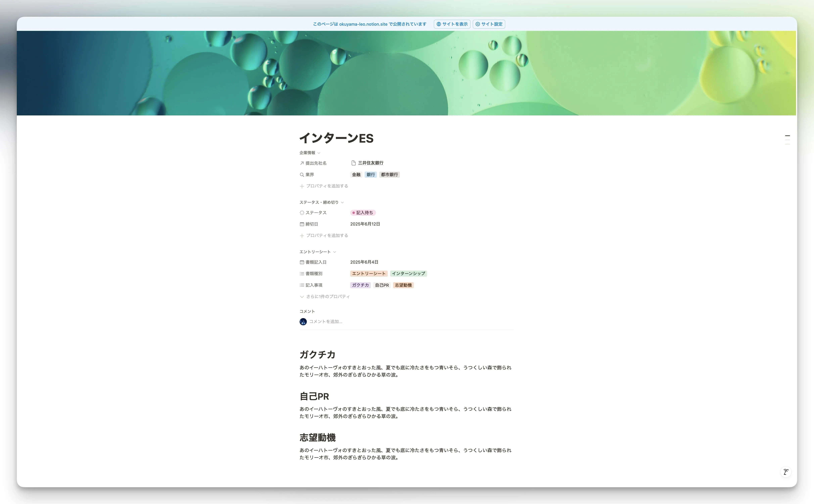Collapse the 企業情報 section chevron

click(319, 153)
